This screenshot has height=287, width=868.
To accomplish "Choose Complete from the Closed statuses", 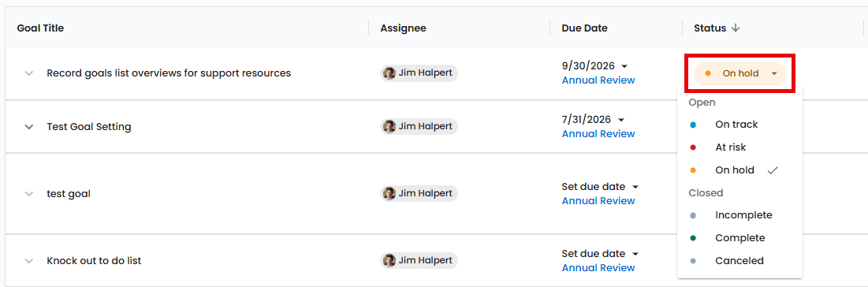I will coord(739,238).
